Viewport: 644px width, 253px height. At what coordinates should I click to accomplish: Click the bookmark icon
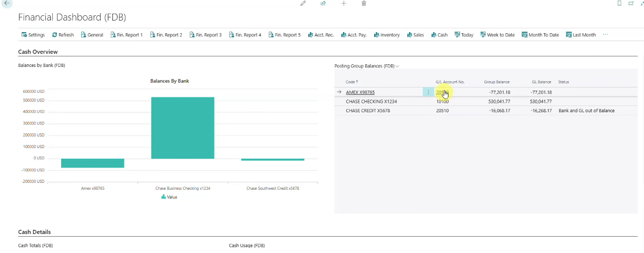[x=619, y=4]
